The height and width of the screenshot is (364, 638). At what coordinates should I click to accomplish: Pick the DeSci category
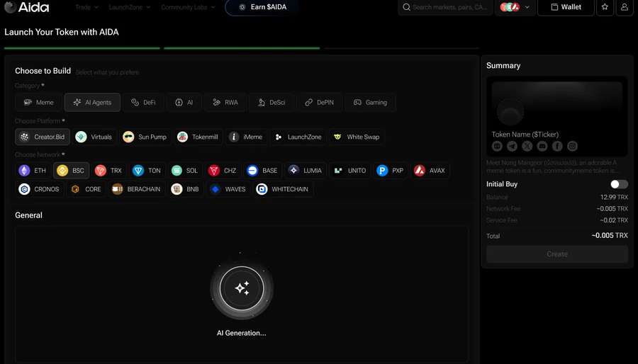coord(272,103)
